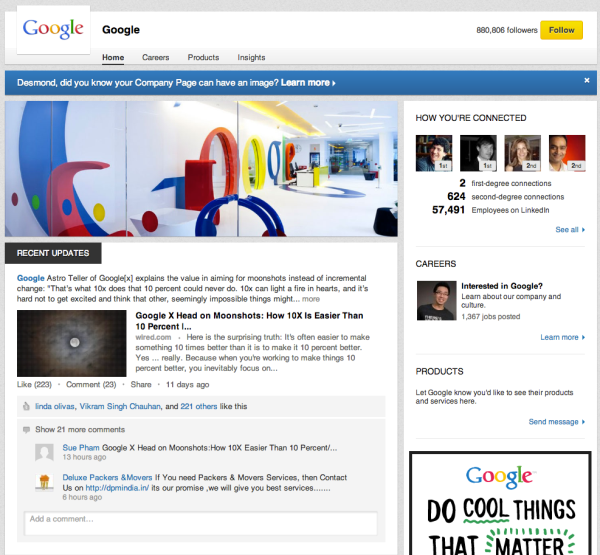Viewport: 600px width, 555px height.
Task: Click the 57,491 Employees on LinkedIn text
Action: [491, 210]
